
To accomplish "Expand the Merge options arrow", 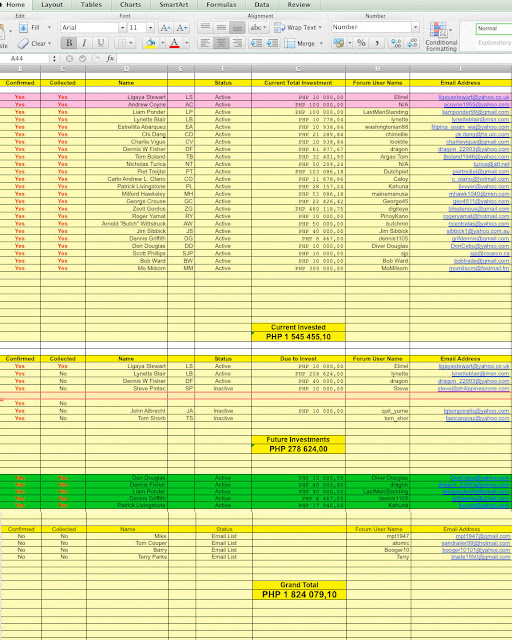I will coord(321,43).
